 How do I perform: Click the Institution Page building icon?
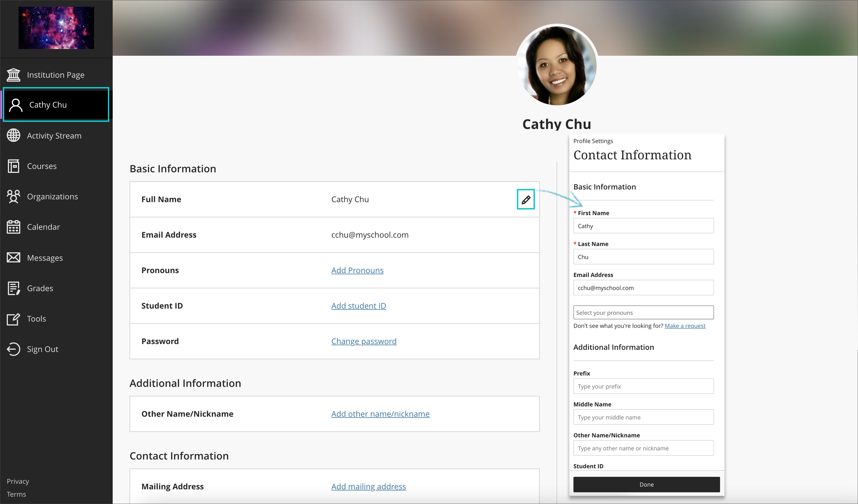[14, 75]
